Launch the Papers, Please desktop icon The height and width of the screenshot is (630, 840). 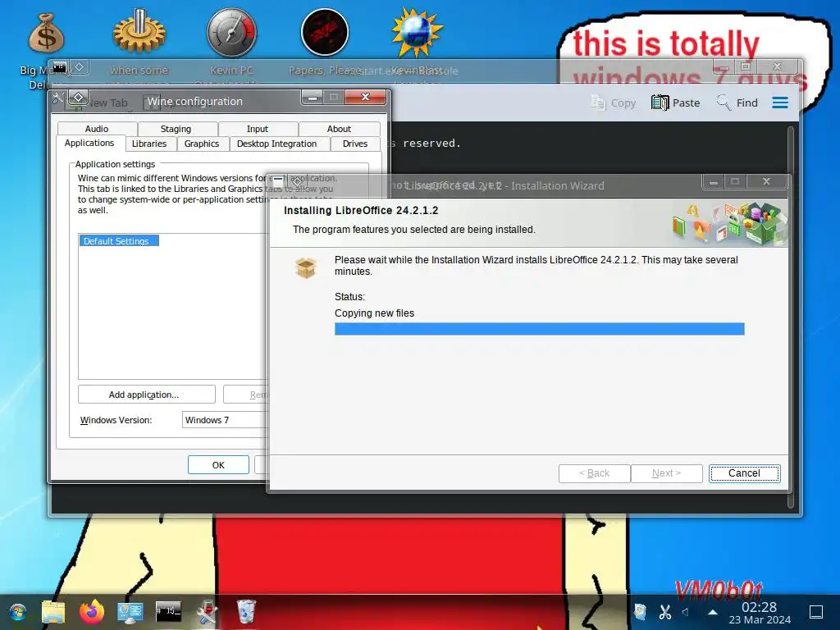tap(325, 33)
